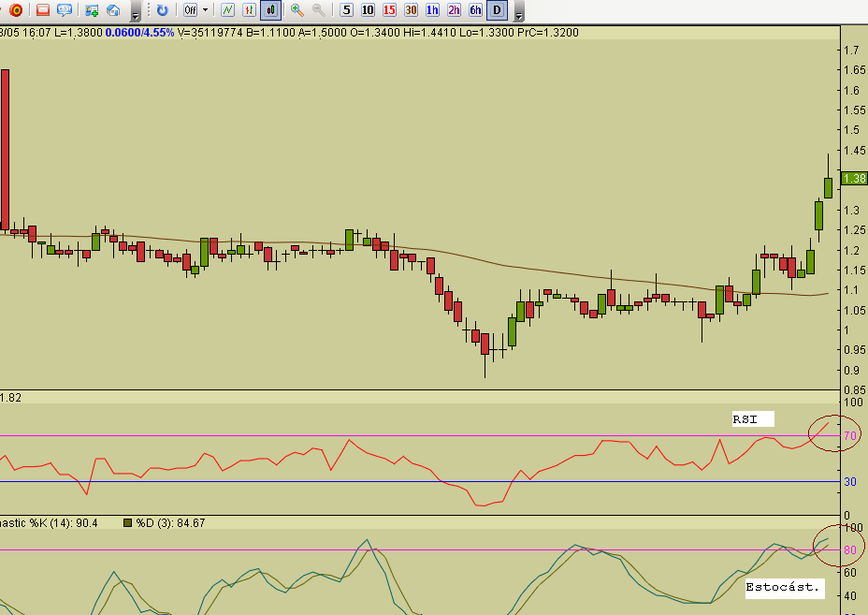The width and height of the screenshot is (868, 615).
Task: Click the zoom out magnifier
Action: [319, 10]
